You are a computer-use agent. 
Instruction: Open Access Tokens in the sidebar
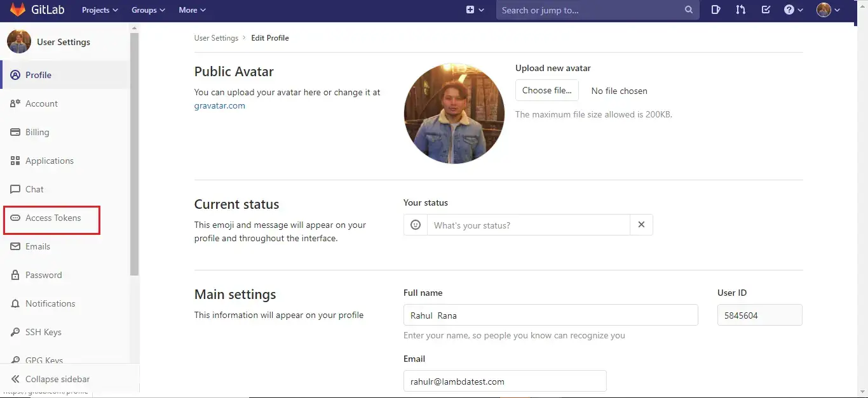[53, 218]
